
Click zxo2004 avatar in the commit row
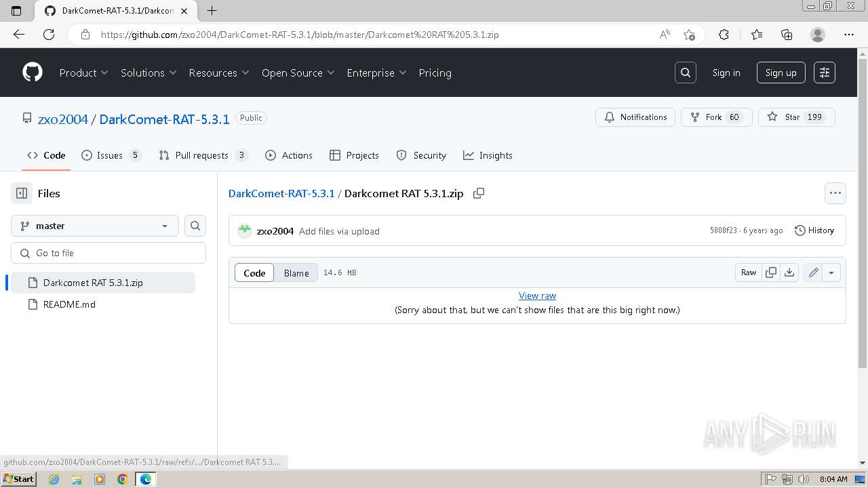245,230
